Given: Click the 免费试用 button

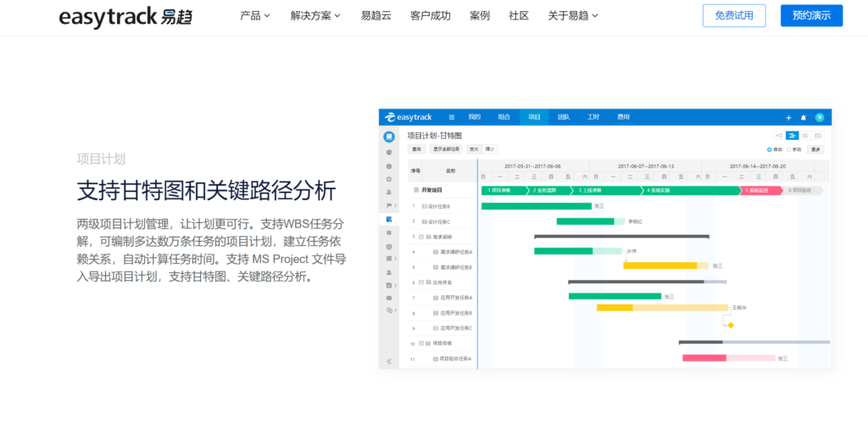Looking at the screenshot, I should point(734,15).
